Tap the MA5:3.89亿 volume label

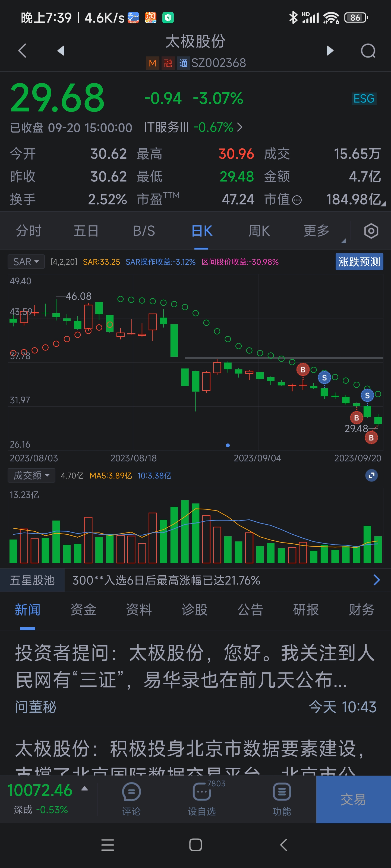(x=111, y=476)
